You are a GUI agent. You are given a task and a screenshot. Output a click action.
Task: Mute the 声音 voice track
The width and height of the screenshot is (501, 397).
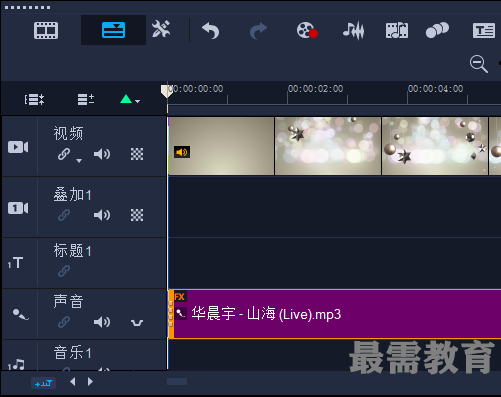click(102, 322)
